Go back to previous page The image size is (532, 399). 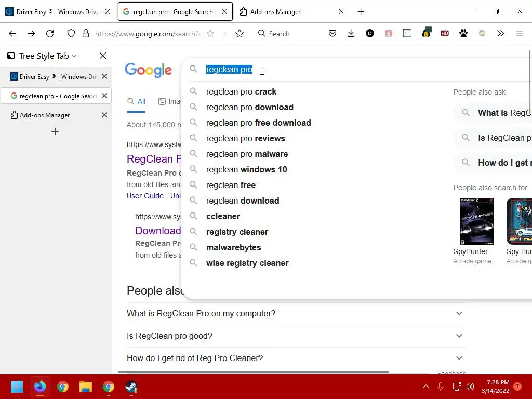tap(12, 34)
